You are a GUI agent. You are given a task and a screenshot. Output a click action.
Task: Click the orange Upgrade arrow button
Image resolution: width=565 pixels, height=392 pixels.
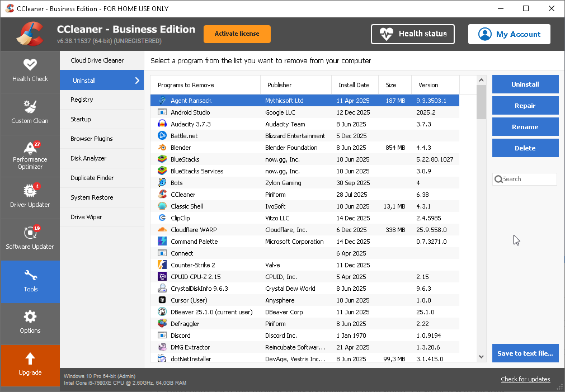pyautogui.click(x=30, y=365)
